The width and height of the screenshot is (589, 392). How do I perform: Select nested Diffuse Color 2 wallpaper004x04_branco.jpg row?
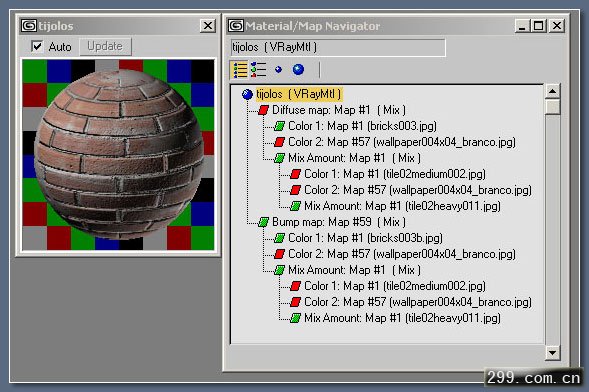[x=418, y=190]
